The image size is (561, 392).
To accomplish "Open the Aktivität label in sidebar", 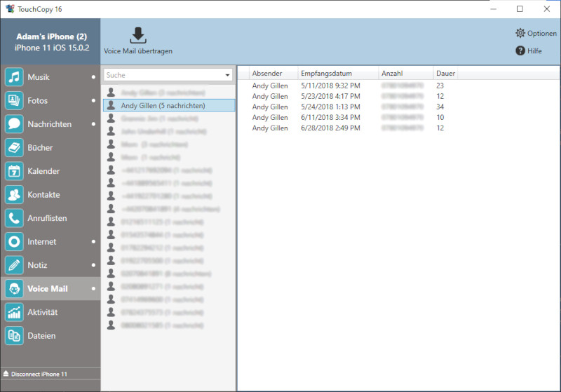I will [x=43, y=312].
